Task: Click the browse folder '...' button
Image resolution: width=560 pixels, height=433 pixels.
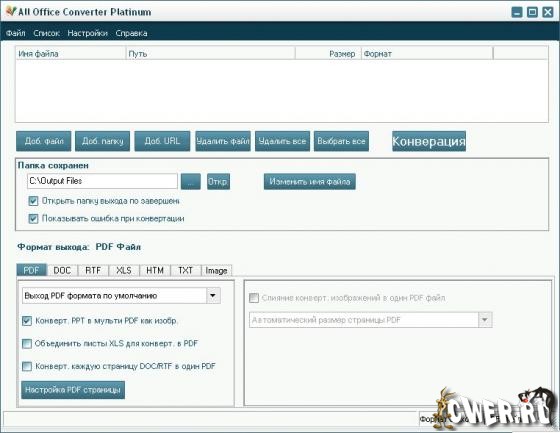Action: tap(191, 181)
